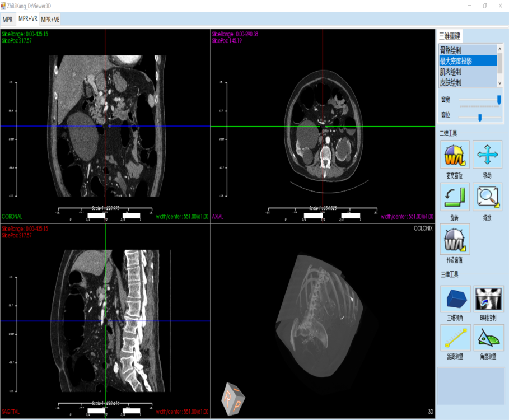Image resolution: width=509 pixels, height=420 pixels.
Task: Close the DrViewer3D window
Action: [501, 6]
